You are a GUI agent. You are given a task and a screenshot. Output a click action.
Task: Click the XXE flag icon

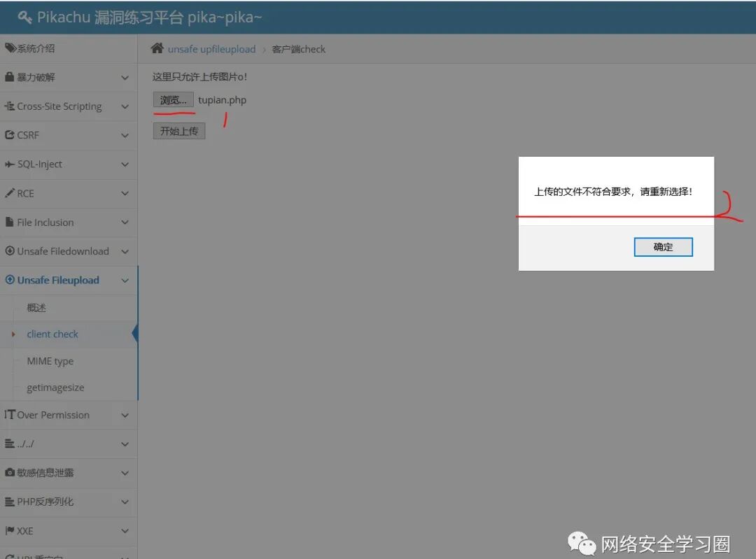pyautogui.click(x=10, y=530)
